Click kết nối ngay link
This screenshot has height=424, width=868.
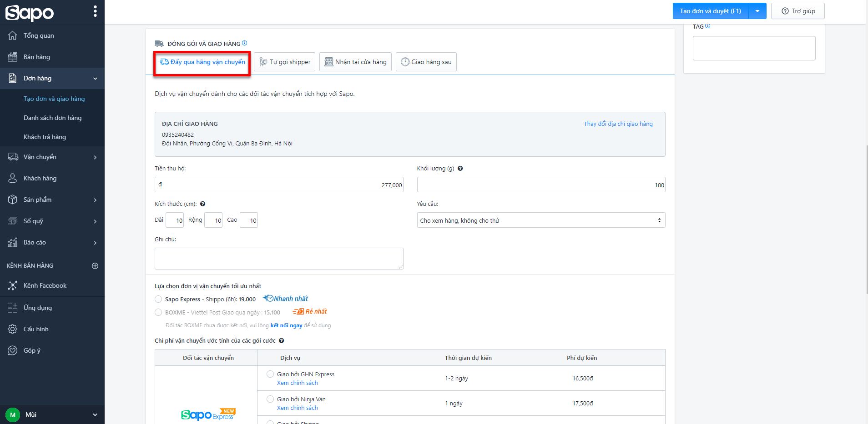tap(287, 325)
